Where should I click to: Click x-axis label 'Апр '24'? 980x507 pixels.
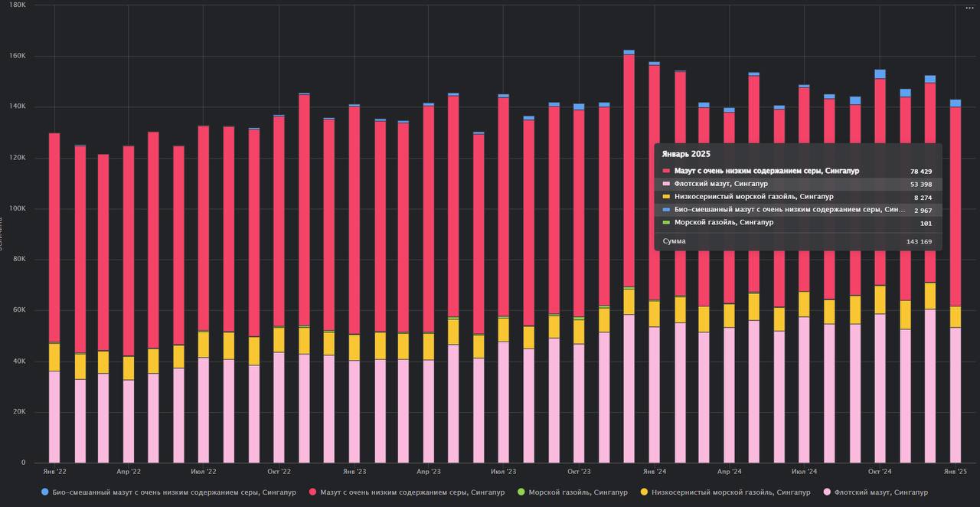[x=730, y=472]
